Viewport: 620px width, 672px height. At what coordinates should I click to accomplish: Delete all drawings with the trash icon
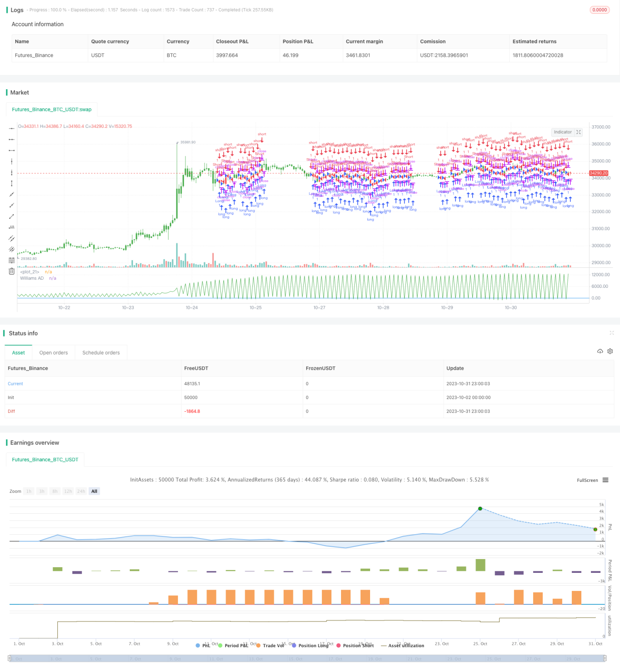pyautogui.click(x=11, y=271)
